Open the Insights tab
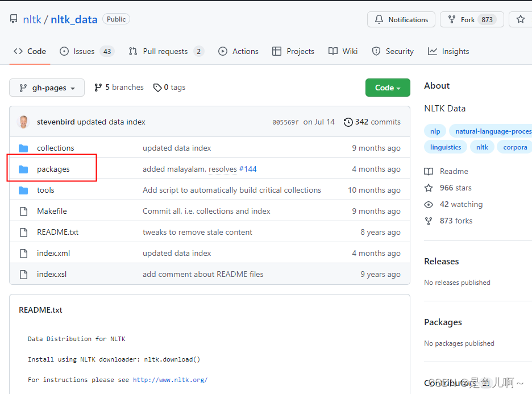This screenshot has width=532, height=394. click(x=448, y=51)
